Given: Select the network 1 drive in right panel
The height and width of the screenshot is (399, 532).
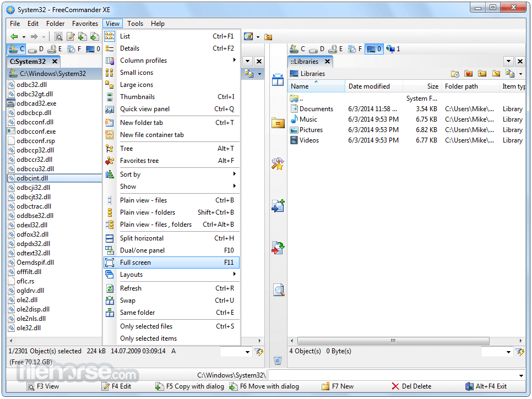Looking at the screenshot, I should click(x=393, y=49).
